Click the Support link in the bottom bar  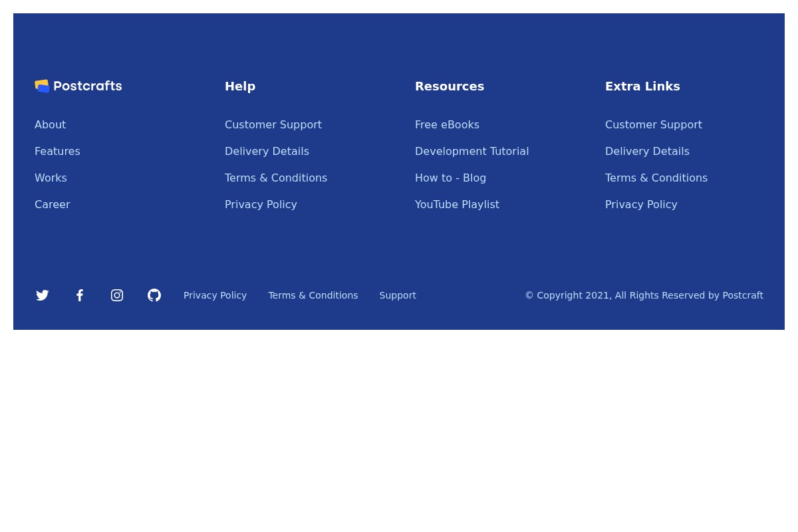click(x=398, y=295)
